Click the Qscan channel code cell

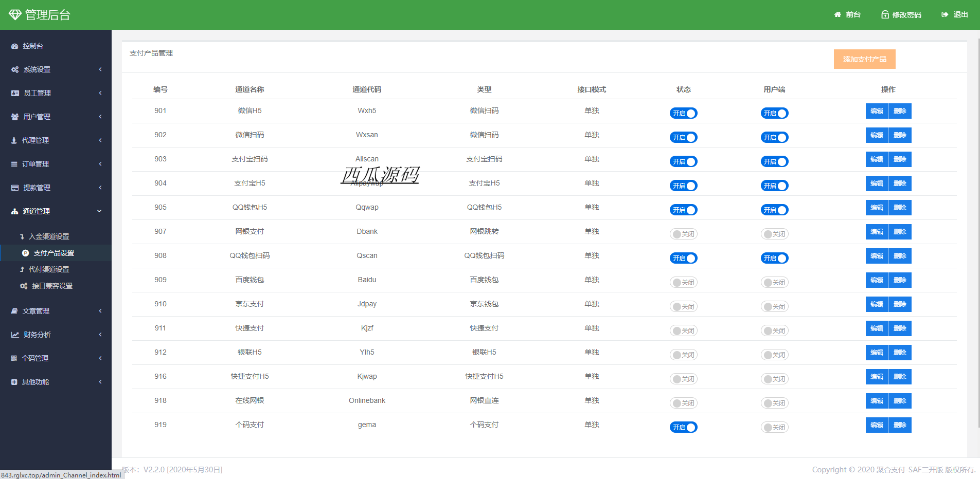pos(367,255)
